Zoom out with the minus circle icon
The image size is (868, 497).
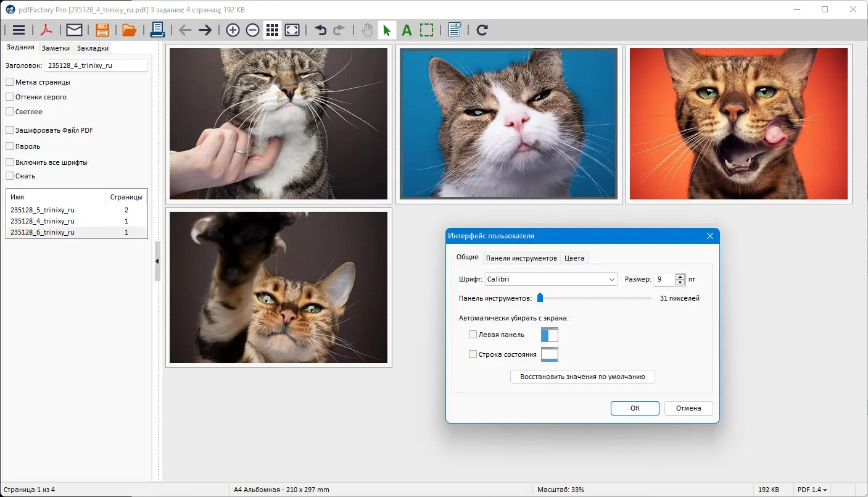point(252,30)
